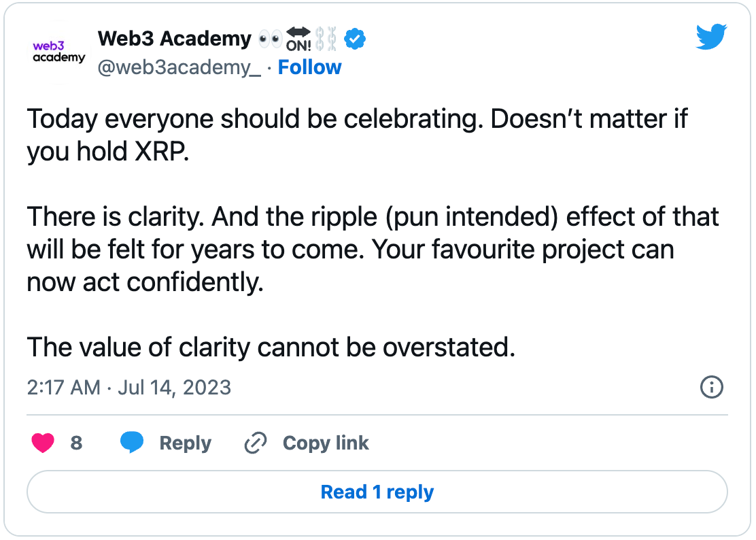Follow the Web3 Academy account

tap(309, 67)
